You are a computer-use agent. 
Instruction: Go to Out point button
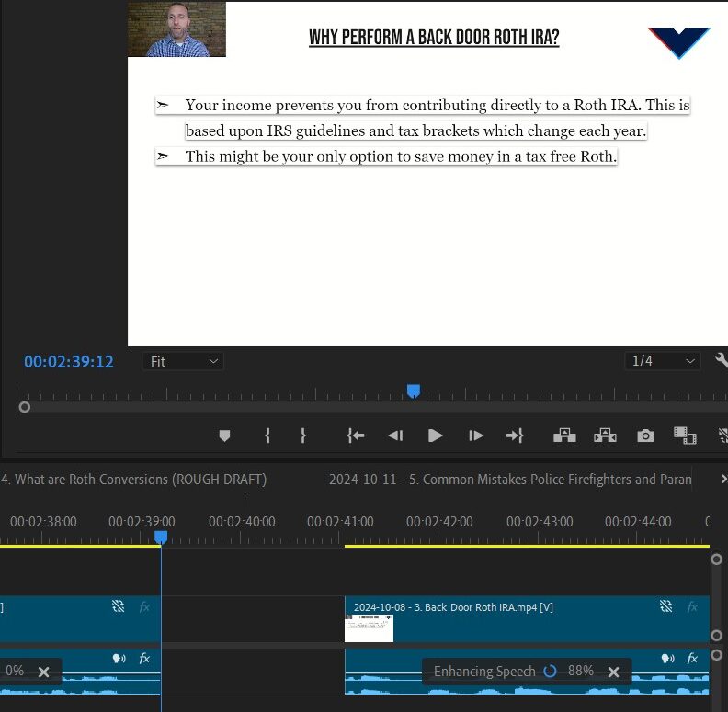[515, 435]
